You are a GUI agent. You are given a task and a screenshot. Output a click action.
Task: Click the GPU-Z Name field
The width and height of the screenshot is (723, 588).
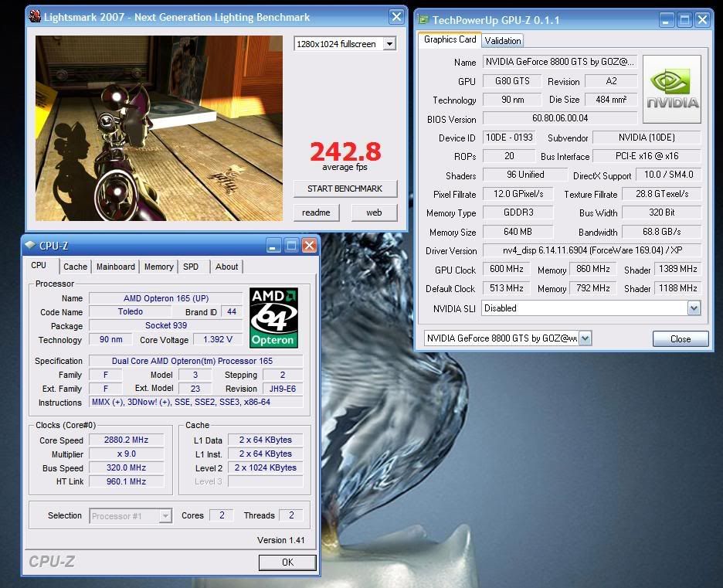(x=560, y=62)
